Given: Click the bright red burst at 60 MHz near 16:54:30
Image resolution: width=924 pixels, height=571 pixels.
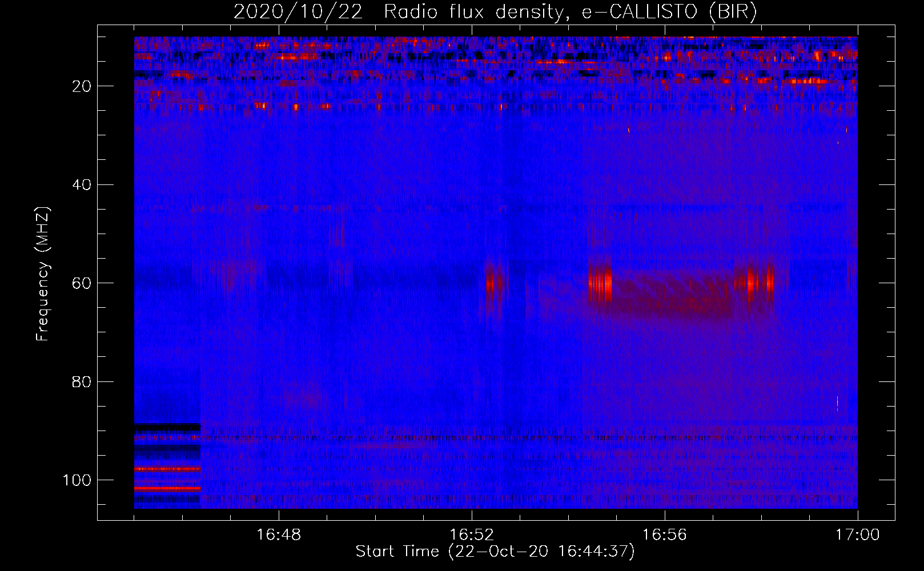Looking at the screenshot, I should coord(600,283).
